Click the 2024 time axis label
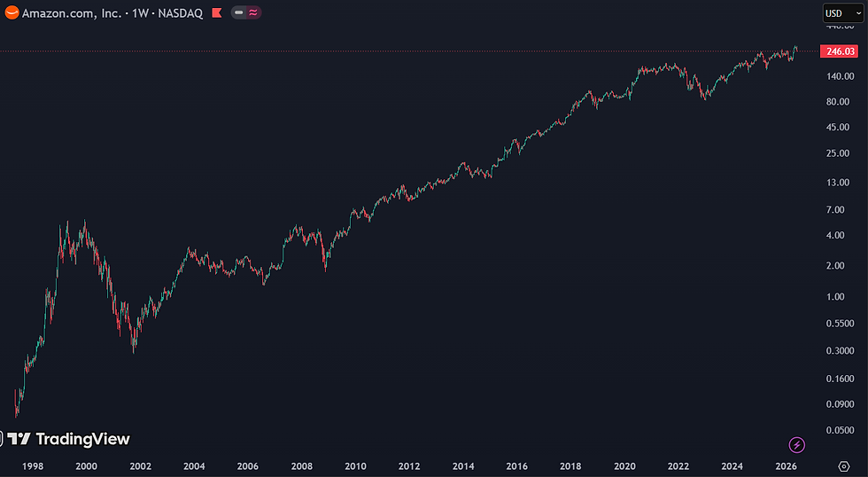This screenshot has width=868, height=477. coord(732,466)
